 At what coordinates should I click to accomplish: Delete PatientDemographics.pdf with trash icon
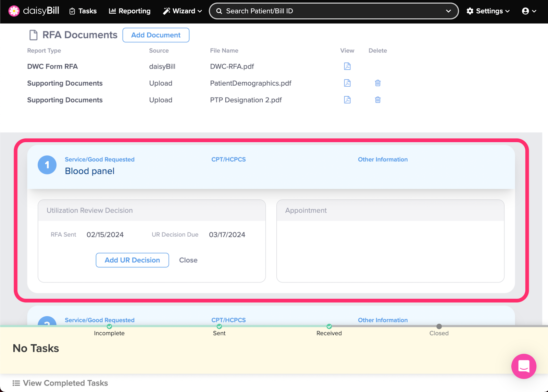coord(377,83)
